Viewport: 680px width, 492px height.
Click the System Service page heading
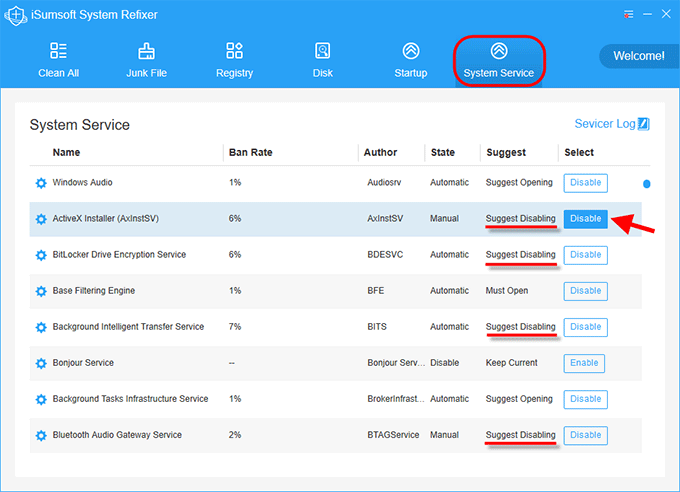80,125
